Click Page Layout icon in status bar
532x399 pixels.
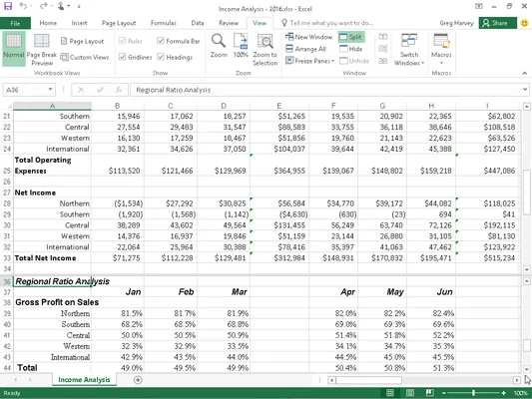(x=410, y=393)
